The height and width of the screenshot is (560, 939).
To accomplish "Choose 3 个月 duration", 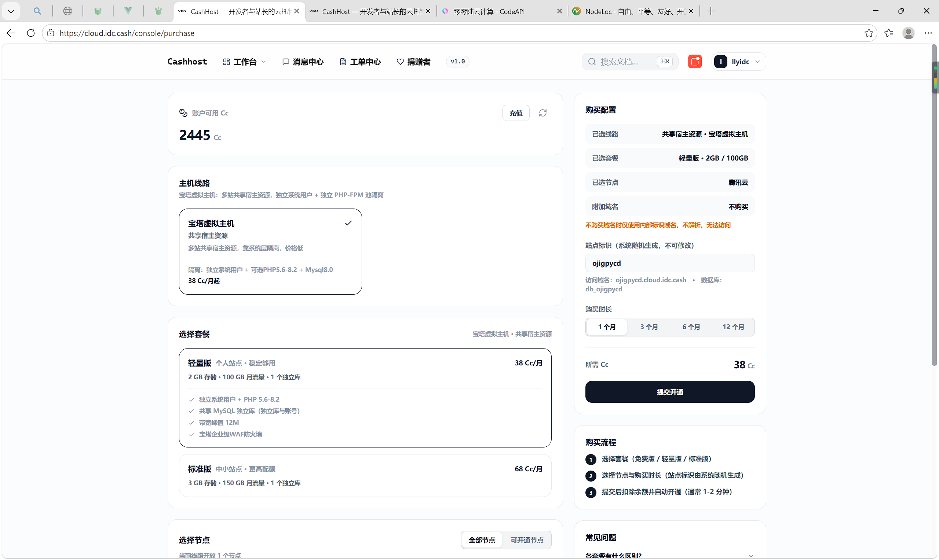I will click(x=648, y=327).
